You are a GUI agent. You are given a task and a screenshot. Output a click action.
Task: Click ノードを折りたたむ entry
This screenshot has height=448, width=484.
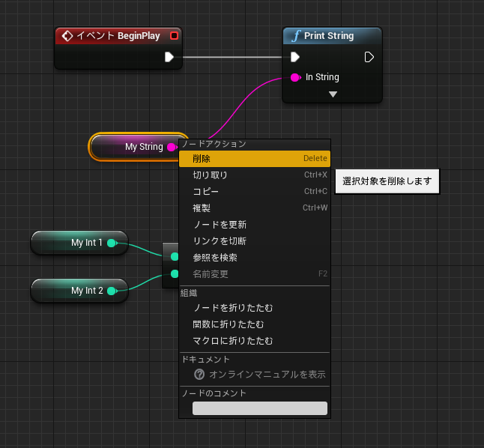(x=255, y=308)
